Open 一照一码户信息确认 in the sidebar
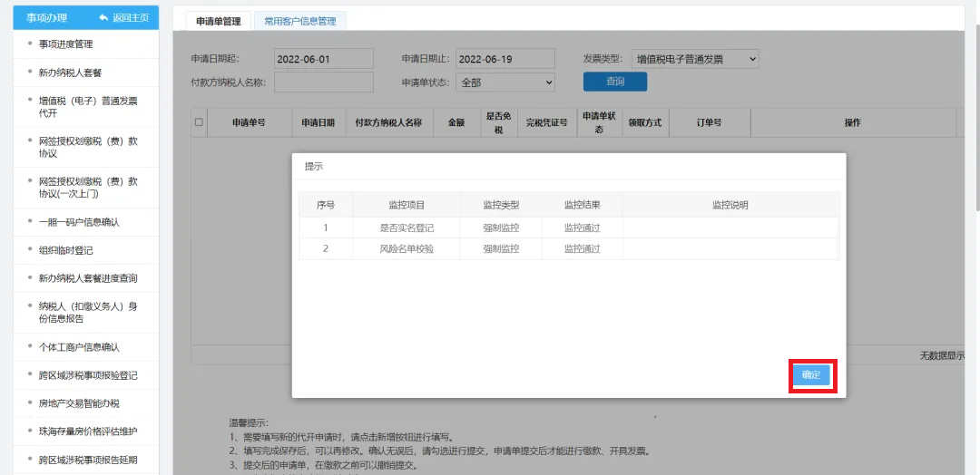Viewport: 980px width, 475px height. pos(79,222)
